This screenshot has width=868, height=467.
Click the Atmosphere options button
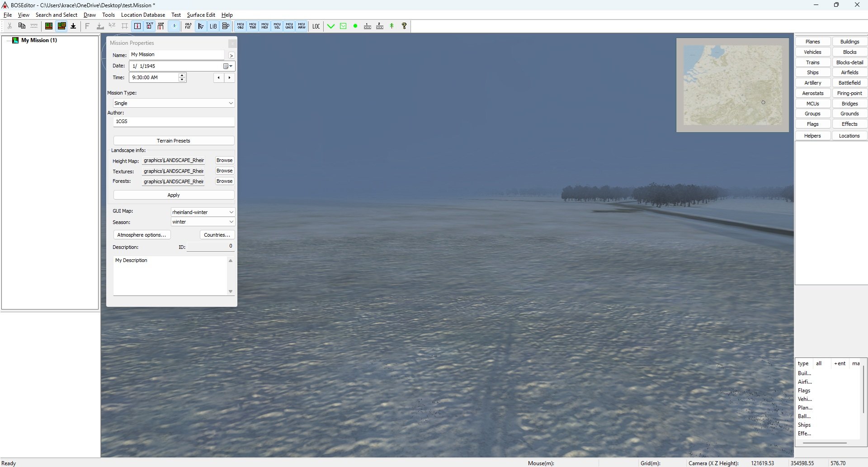142,235
